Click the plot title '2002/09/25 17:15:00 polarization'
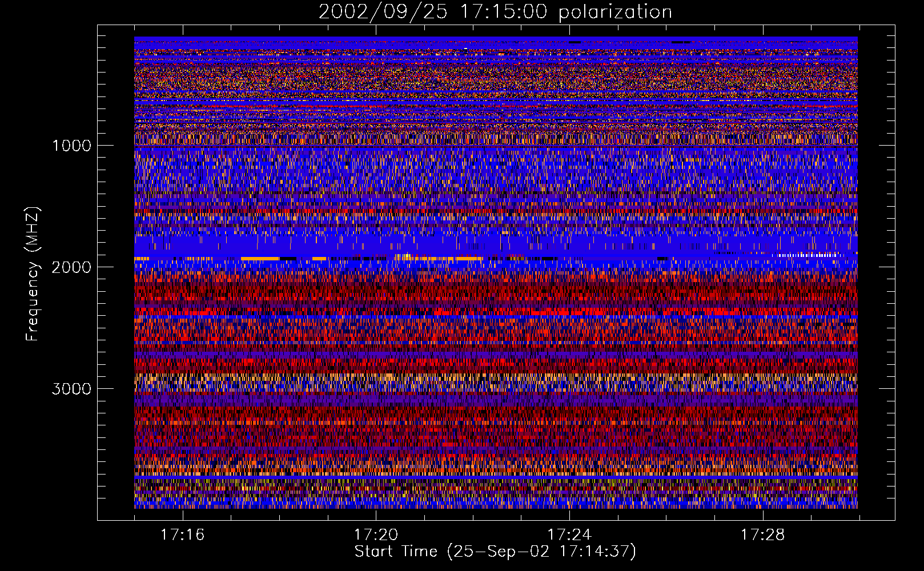 click(x=495, y=12)
